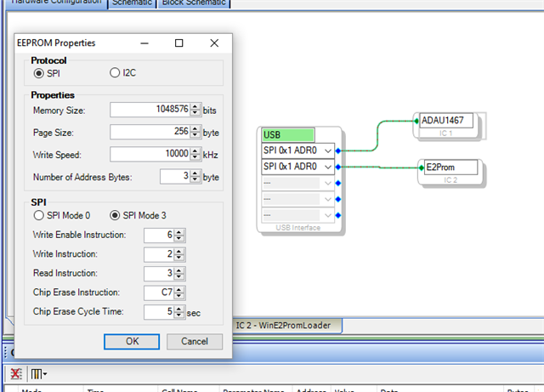Viewport: 544px width, 392px height.
Task: Adjust the Read Instruction spinner
Action: tap(179, 274)
